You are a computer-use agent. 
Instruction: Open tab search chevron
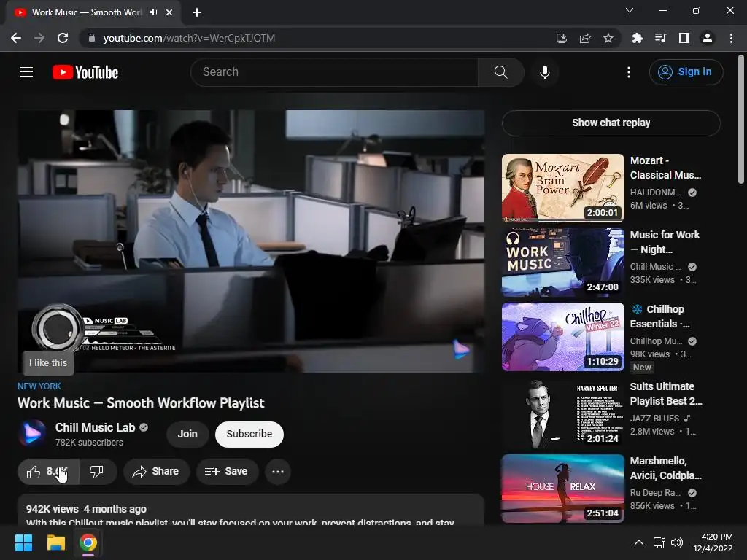630,10
